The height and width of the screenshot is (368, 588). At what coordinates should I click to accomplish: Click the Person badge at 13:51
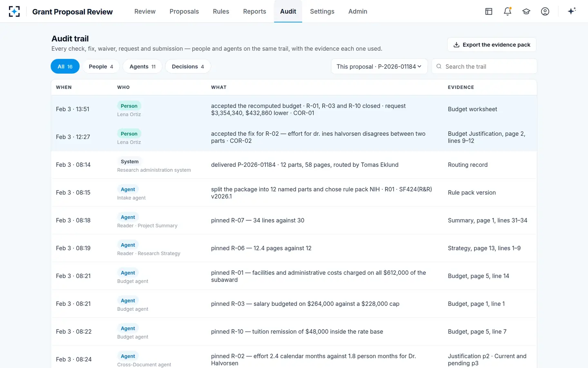129,106
